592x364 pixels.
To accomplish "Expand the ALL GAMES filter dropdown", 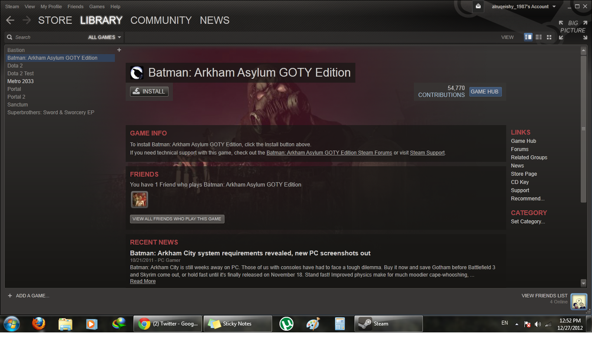I will (105, 37).
